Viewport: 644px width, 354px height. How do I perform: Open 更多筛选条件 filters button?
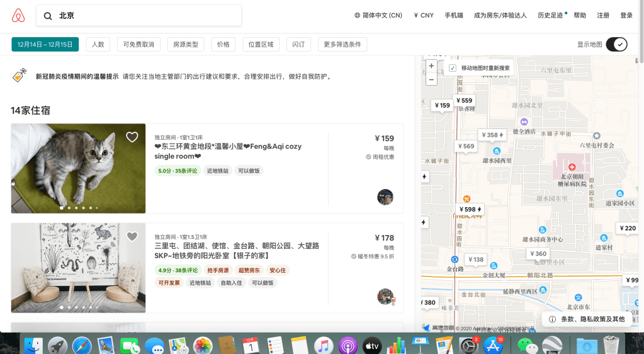342,45
